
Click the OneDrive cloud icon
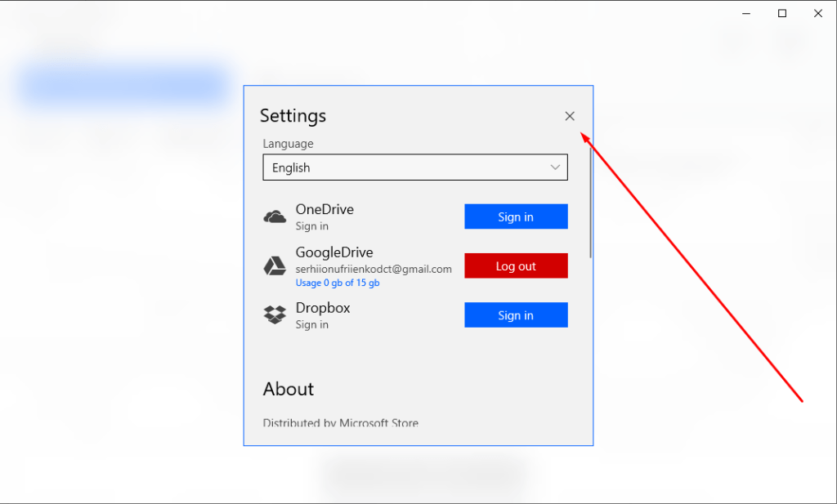275,217
